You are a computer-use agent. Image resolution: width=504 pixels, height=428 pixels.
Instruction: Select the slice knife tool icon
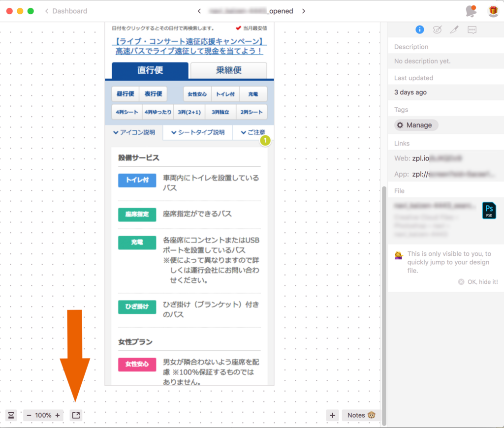454,30
